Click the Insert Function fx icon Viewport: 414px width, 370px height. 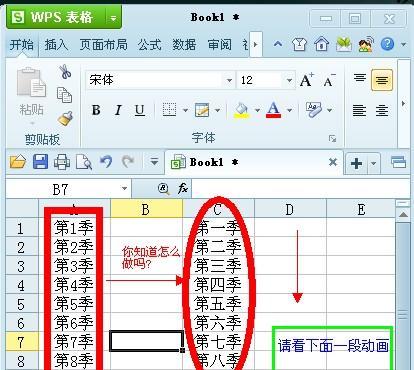[183, 189]
